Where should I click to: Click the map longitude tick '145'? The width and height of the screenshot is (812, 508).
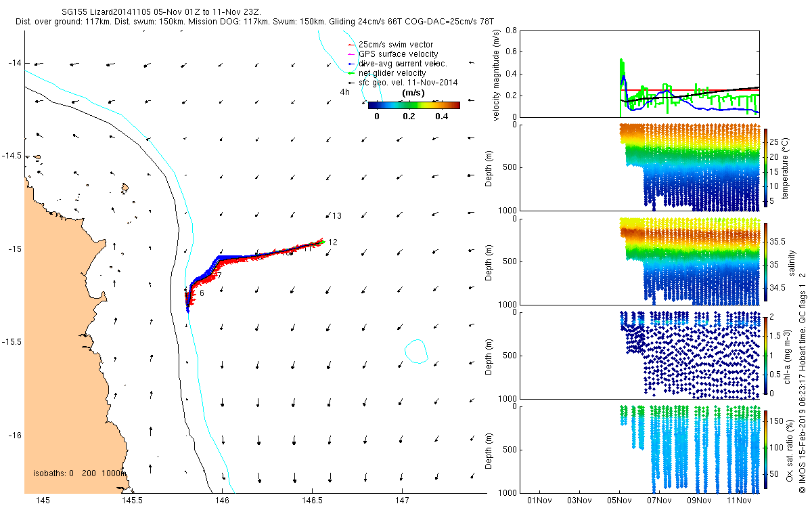(x=43, y=501)
